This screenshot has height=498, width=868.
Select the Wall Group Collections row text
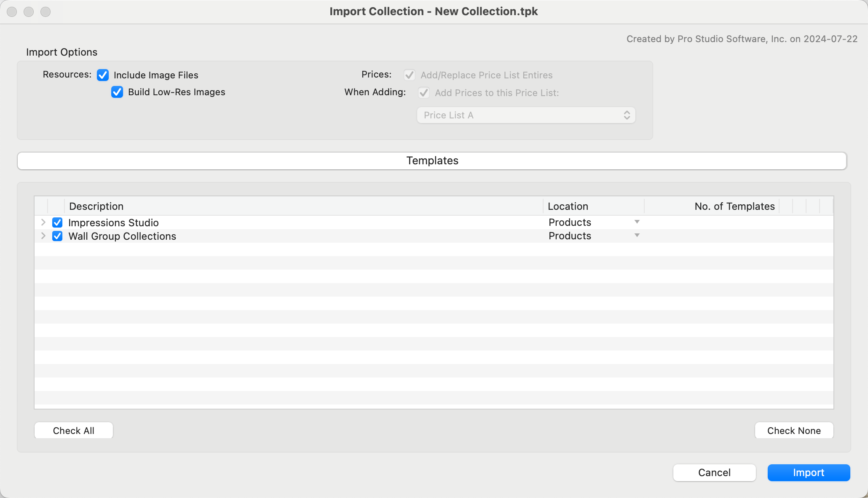tap(122, 236)
